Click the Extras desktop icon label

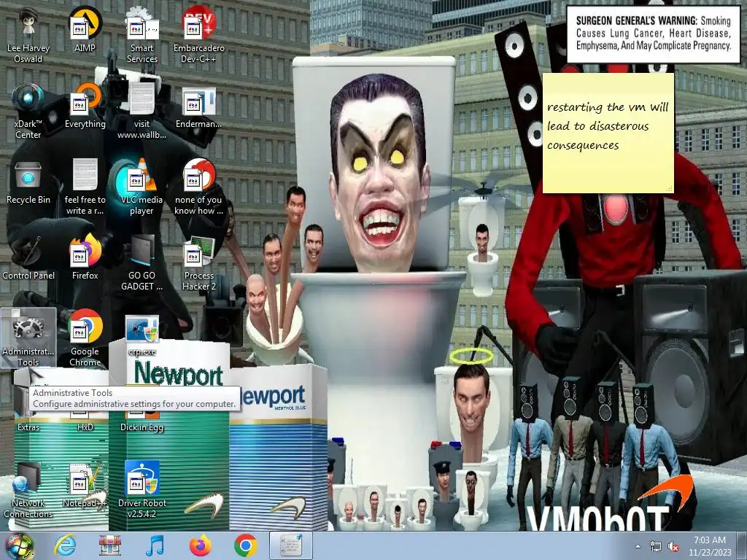click(x=28, y=427)
